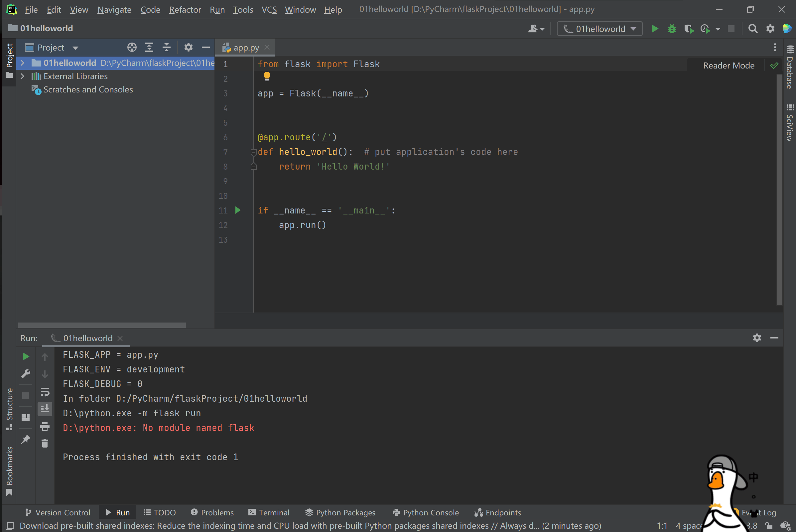This screenshot has height=532, width=796.
Task: Click the green Run button in top toolbar
Action: [655, 29]
